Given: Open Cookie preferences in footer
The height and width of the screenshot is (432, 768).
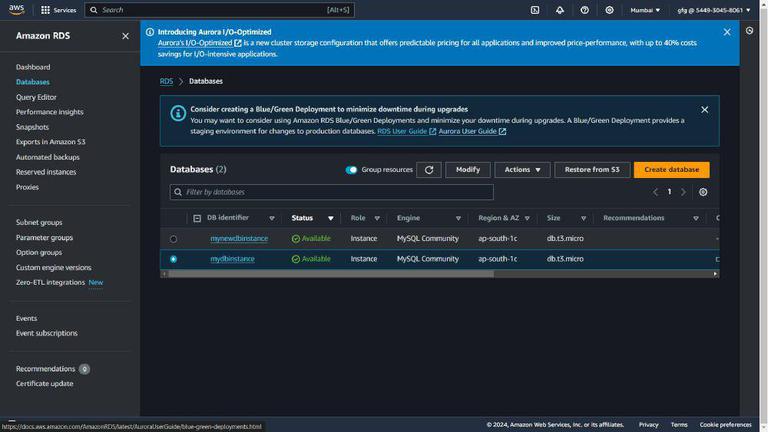Looking at the screenshot, I should tap(725, 425).
